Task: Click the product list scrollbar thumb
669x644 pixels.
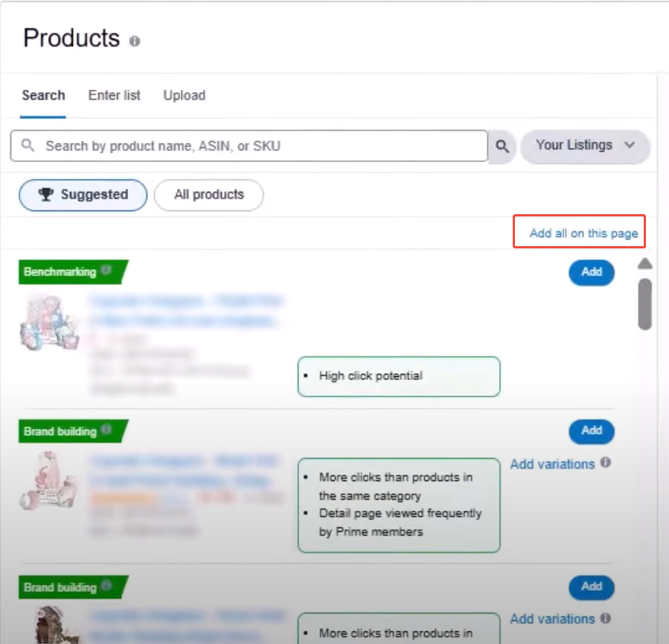Action: click(x=644, y=304)
